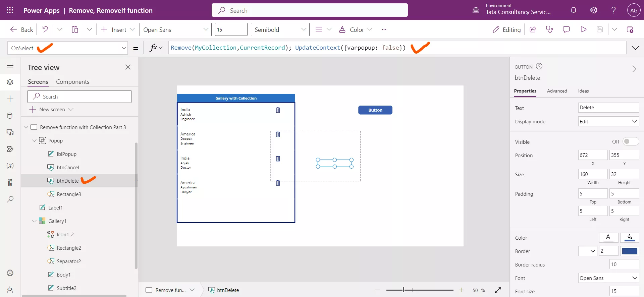Open the Color toolbar button
The height and width of the screenshot is (297, 644).
356,29
